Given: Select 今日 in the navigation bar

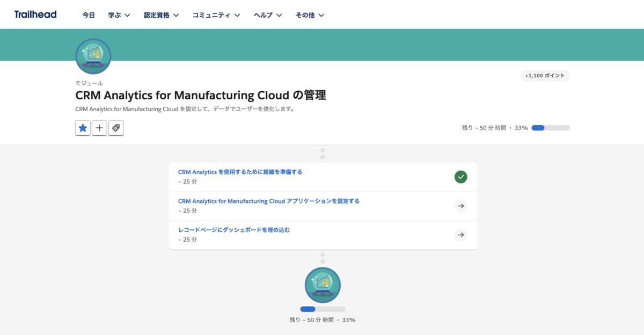Looking at the screenshot, I should (x=89, y=14).
